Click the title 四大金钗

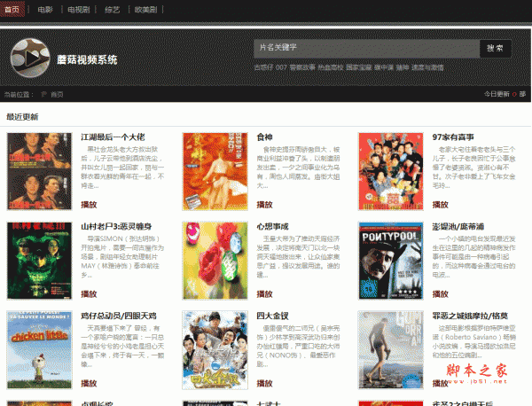272,316
